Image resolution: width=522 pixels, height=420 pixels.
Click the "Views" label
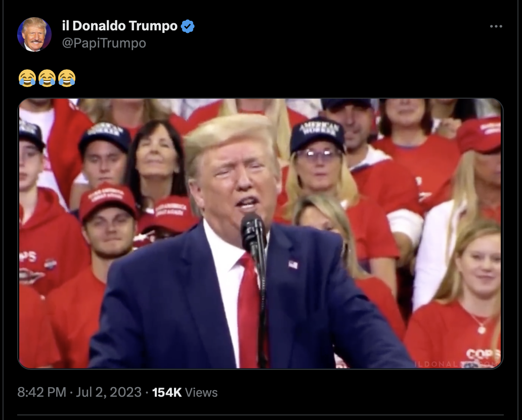click(201, 392)
